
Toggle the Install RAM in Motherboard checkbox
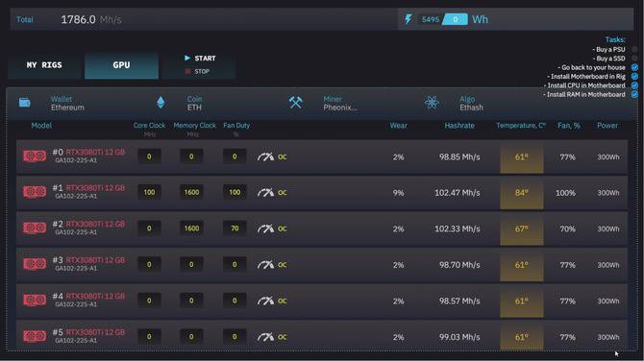(634, 94)
